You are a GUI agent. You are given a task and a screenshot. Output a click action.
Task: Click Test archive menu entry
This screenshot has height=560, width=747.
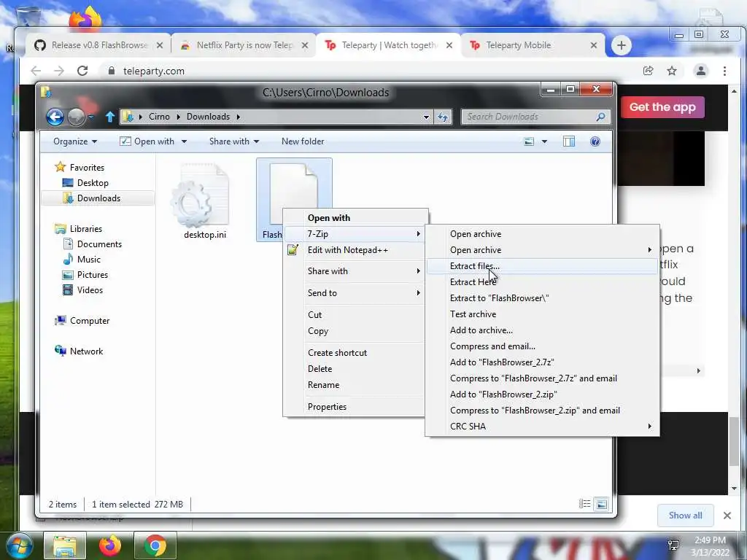[x=542, y=314]
